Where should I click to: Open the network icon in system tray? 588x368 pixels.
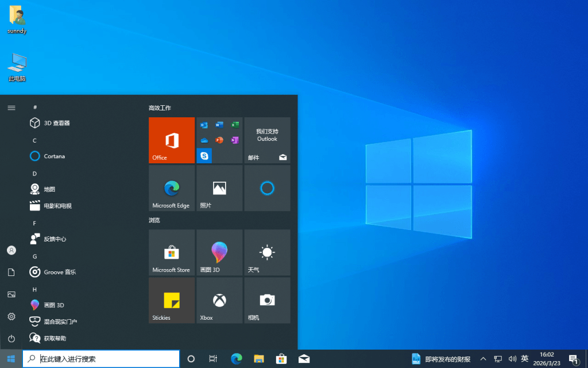498,359
